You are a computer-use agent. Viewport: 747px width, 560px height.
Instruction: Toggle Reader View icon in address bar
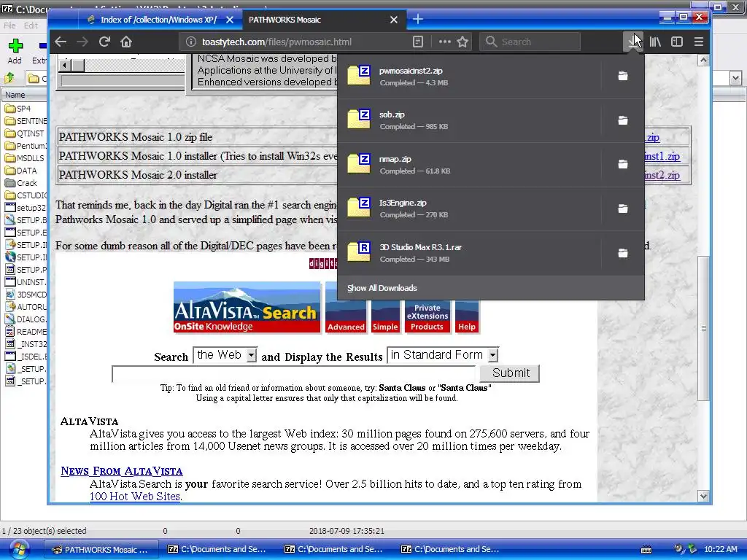pyautogui.click(x=418, y=42)
